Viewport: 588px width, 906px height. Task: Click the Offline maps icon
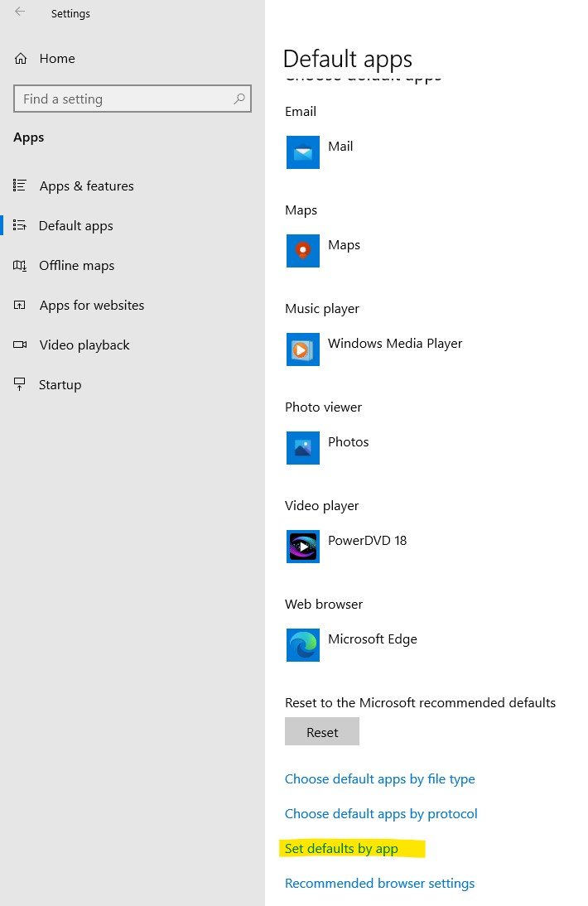click(x=20, y=265)
